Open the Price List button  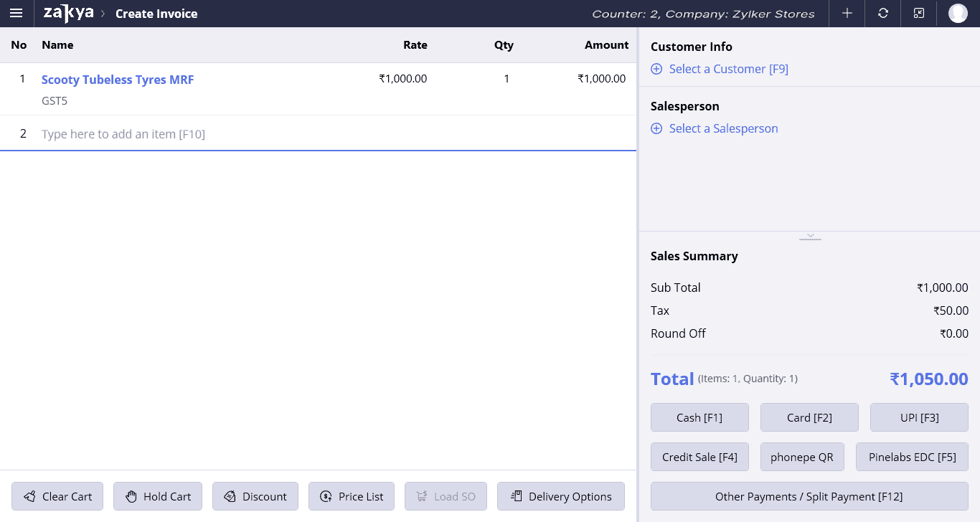point(352,496)
